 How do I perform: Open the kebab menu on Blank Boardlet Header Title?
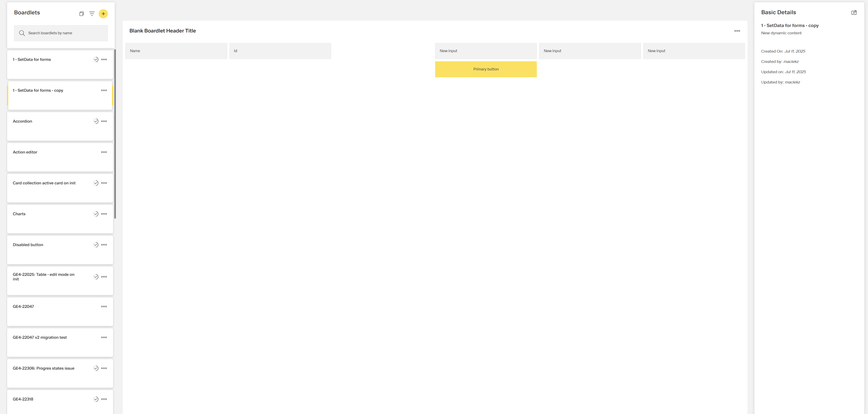(x=737, y=31)
